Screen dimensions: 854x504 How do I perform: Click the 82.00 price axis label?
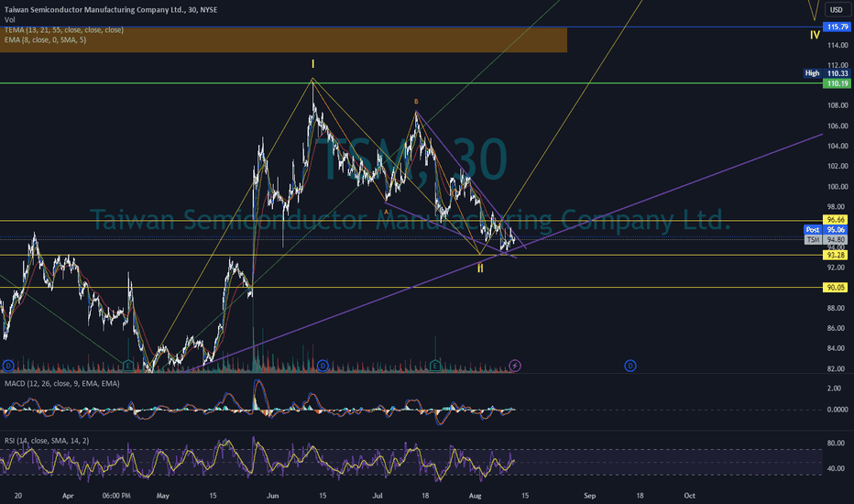tap(836, 369)
